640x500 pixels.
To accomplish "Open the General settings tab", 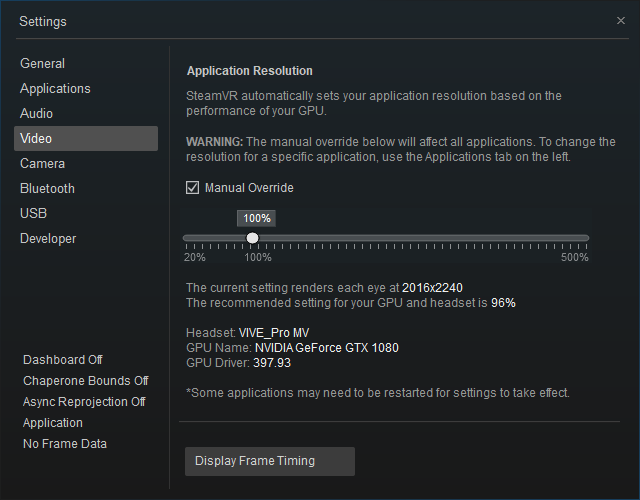I will (x=42, y=63).
